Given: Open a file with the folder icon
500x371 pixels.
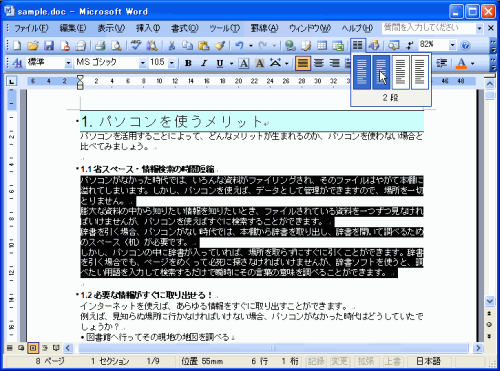Looking at the screenshot, I should (33, 45).
